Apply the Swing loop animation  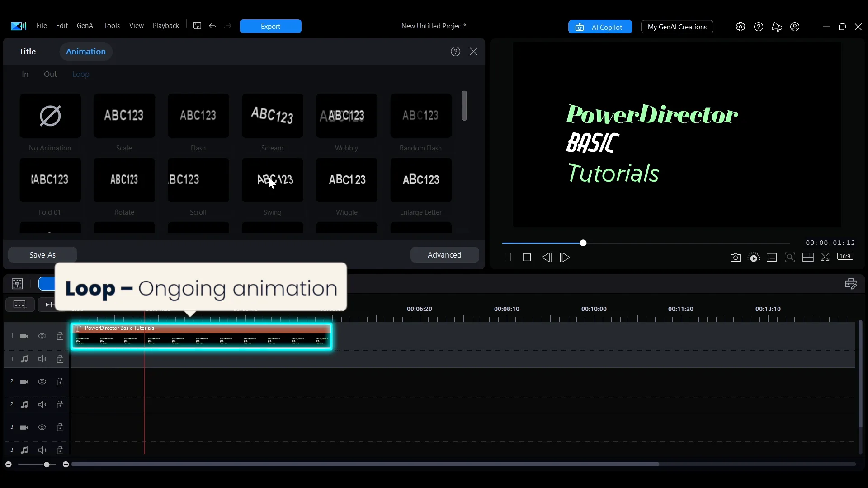point(273,180)
